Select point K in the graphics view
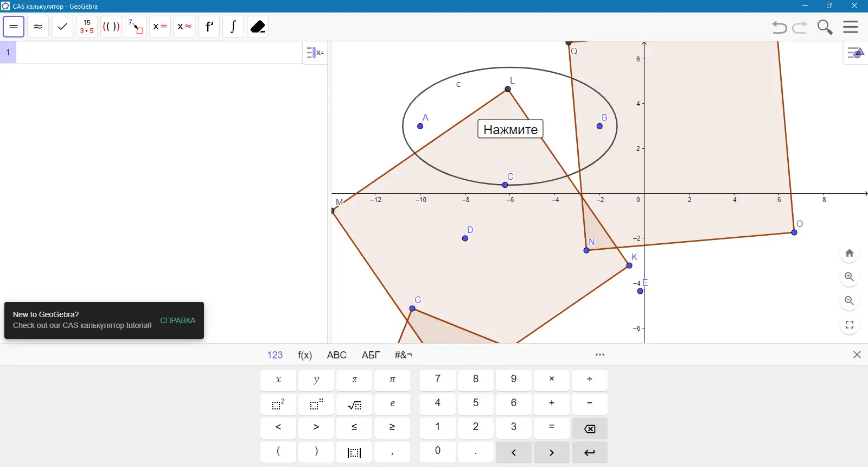Image resolution: width=868 pixels, height=467 pixels. point(629,266)
